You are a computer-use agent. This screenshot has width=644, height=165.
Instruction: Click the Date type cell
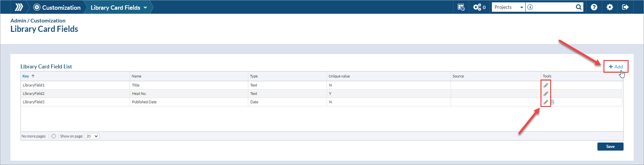point(287,102)
